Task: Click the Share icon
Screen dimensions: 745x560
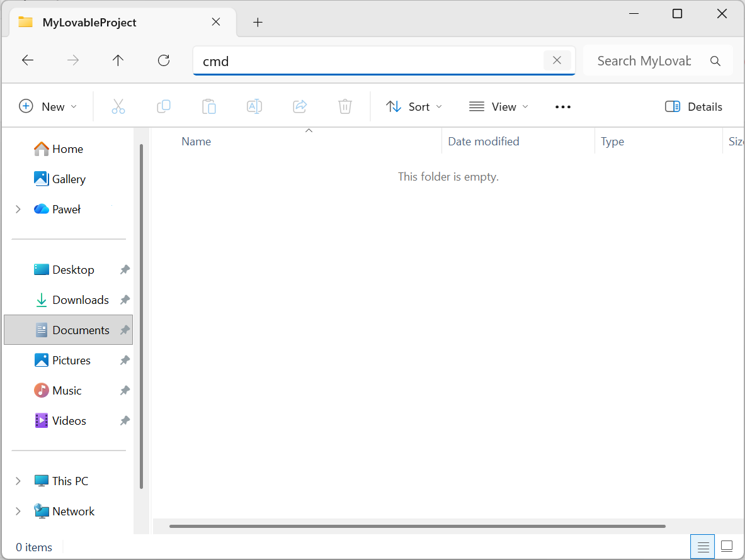Action: tap(300, 106)
